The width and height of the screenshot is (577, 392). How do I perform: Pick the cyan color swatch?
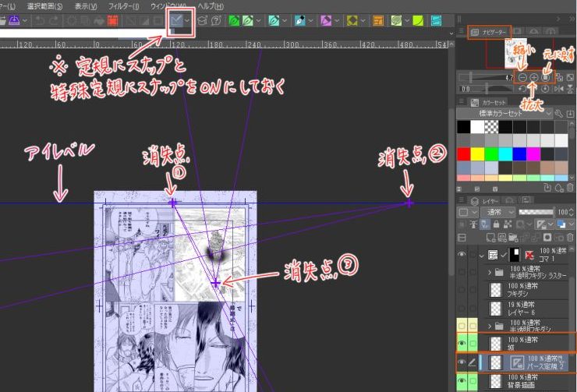(x=505, y=154)
